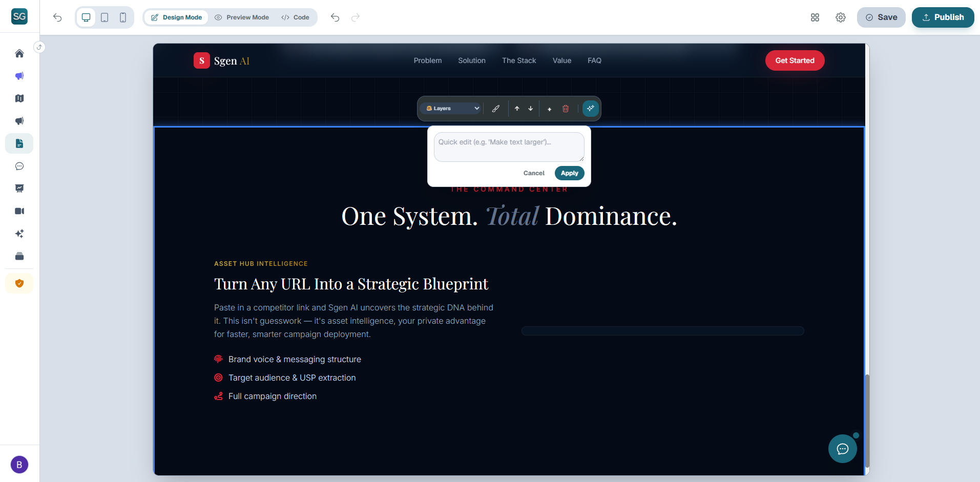Select ASSET HUB INTELLIGENCE label

261,264
